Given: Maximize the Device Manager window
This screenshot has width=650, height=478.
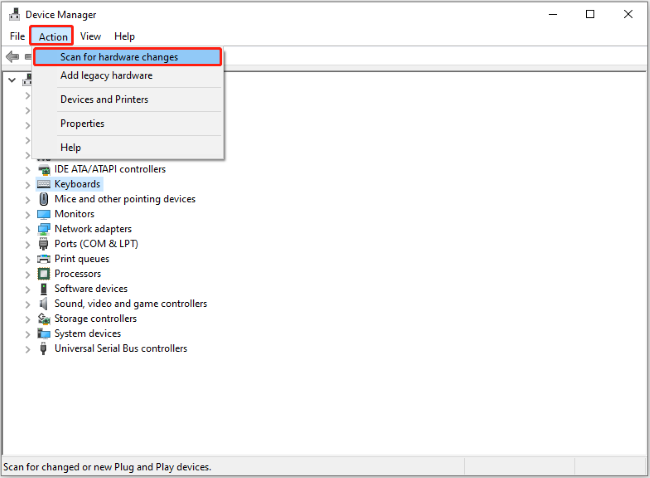Looking at the screenshot, I should 590,15.
